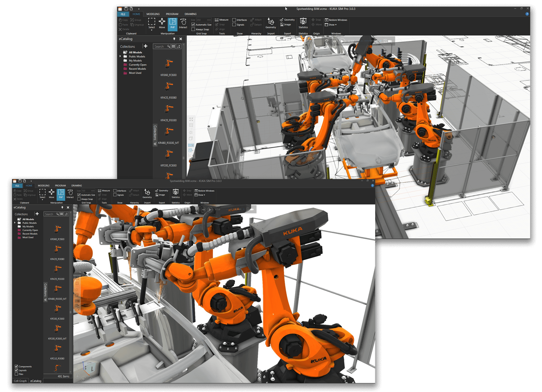
Task: Enable the Always Snap checkbox in the front window
Action: pos(79,199)
